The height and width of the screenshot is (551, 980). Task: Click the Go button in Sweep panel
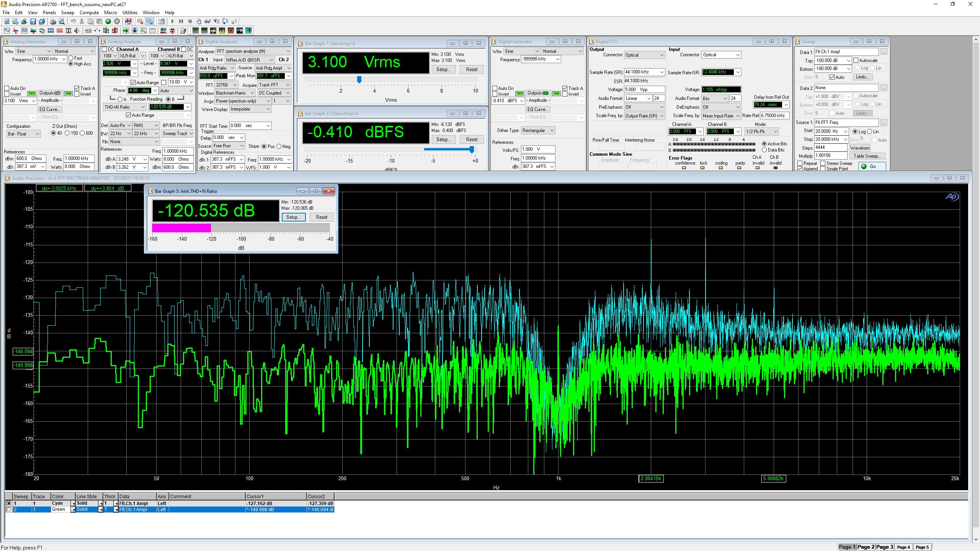pos(872,166)
